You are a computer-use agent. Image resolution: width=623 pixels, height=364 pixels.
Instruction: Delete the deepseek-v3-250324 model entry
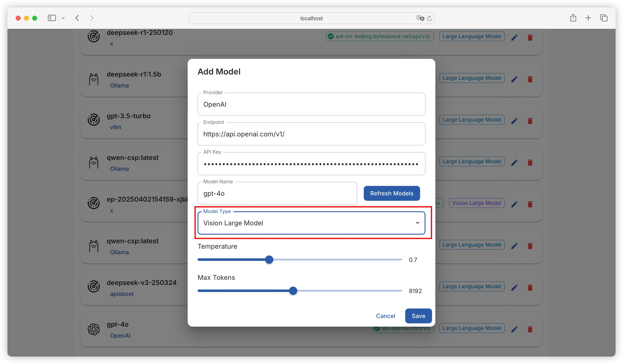(530, 287)
